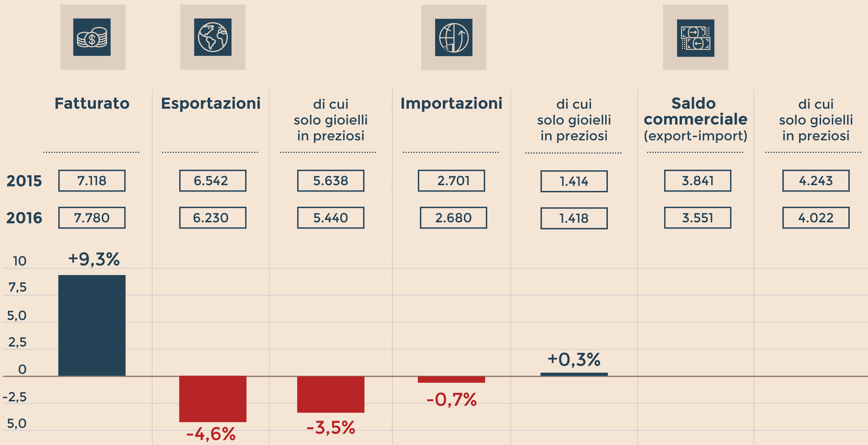The height and width of the screenshot is (445, 868).
Task: Click the 2016 Importazioni value 2.680
Action: (453, 218)
